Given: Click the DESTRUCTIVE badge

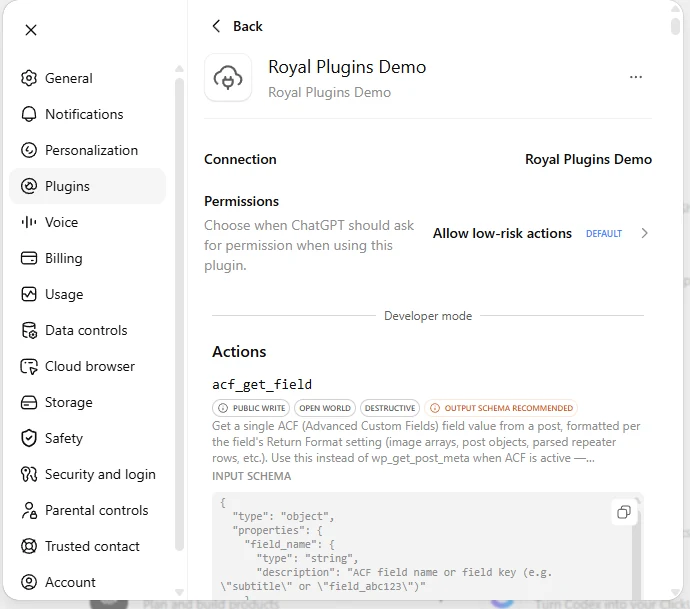Looking at the screenshot, I should click(390, 408).
